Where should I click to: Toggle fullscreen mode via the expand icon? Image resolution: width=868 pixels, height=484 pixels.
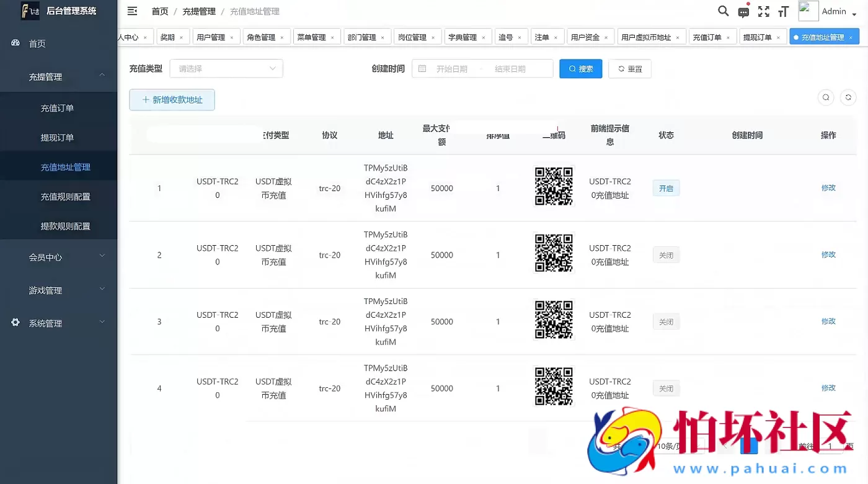[x=763, y=11]
